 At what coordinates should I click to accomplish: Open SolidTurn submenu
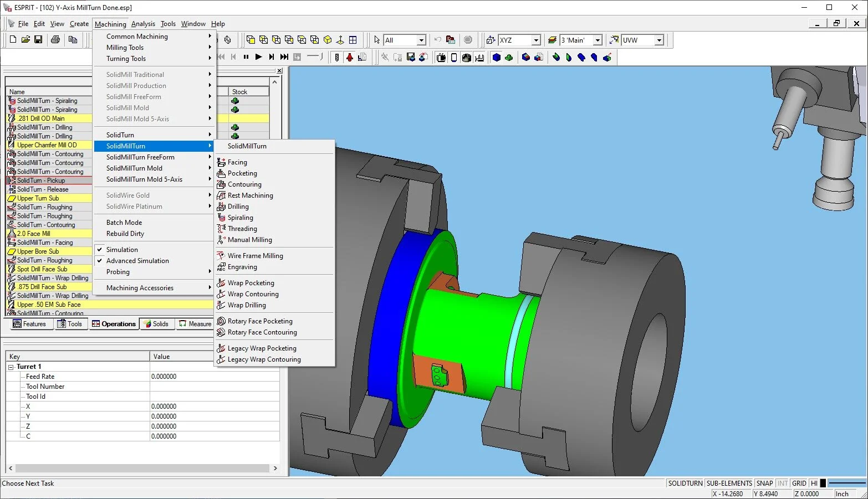(154, 135)
